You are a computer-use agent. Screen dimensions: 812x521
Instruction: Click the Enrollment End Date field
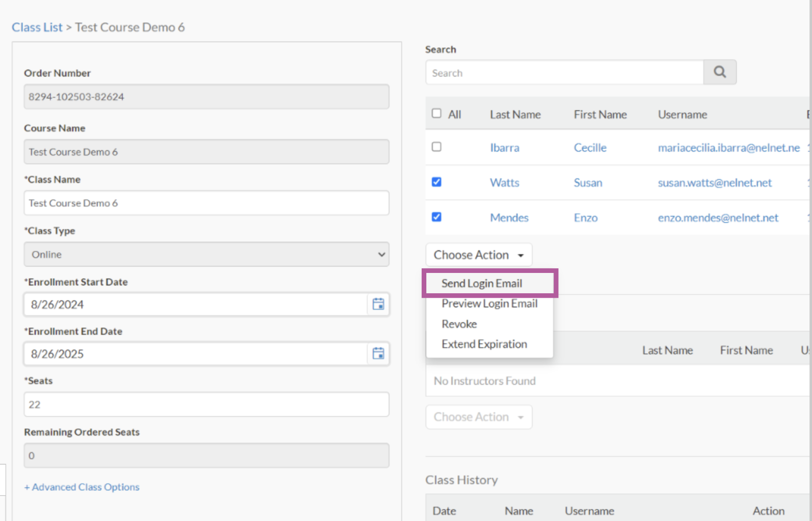coord(195,354)
